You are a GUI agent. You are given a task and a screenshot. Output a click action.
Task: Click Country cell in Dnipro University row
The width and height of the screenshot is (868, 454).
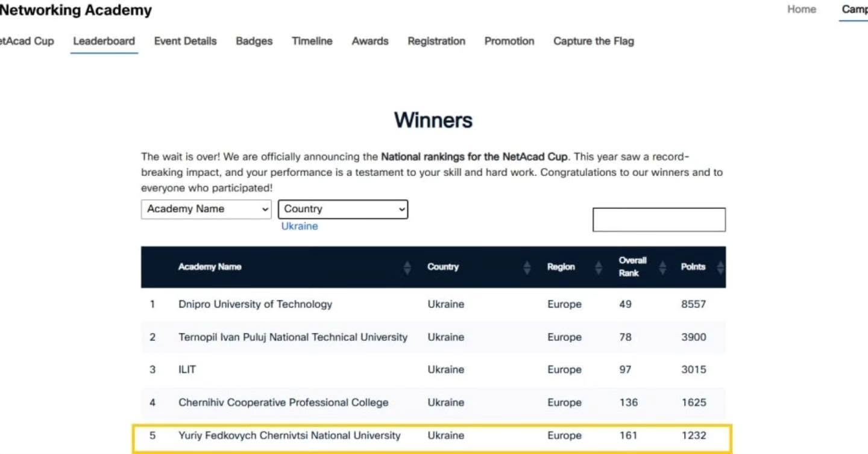point(446,304)
